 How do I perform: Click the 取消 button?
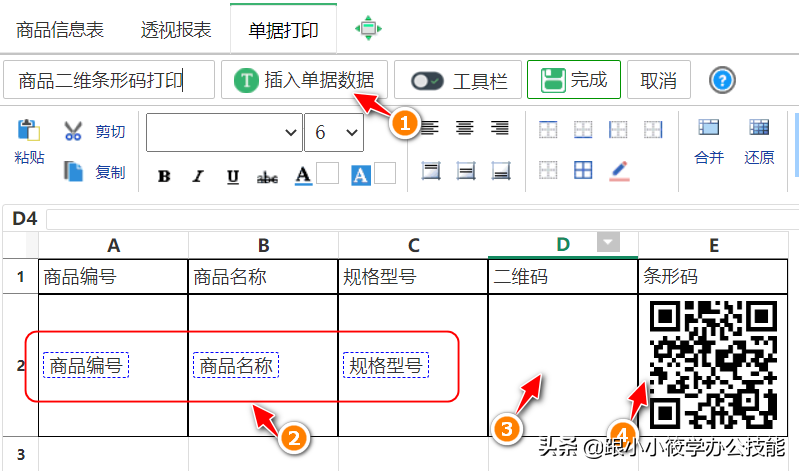tap(659, 80)
